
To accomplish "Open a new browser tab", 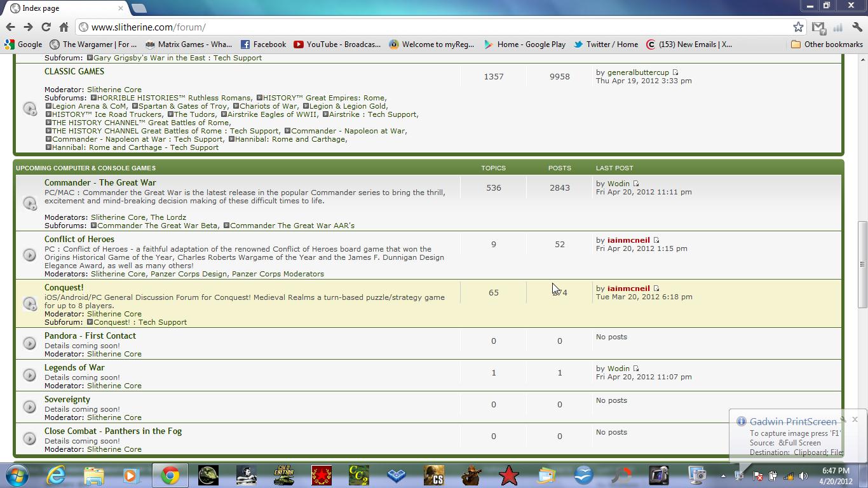I will (x=139, y=8).
